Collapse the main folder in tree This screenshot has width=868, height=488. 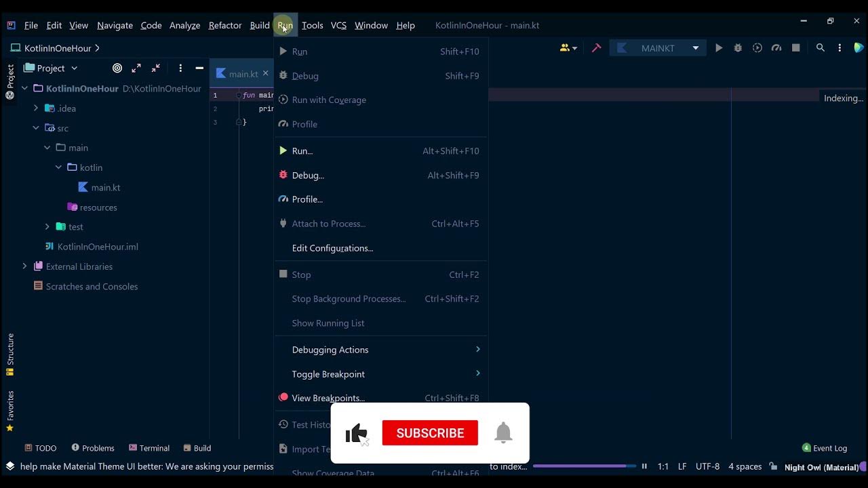pyautogui.click(x=47, y=147)
